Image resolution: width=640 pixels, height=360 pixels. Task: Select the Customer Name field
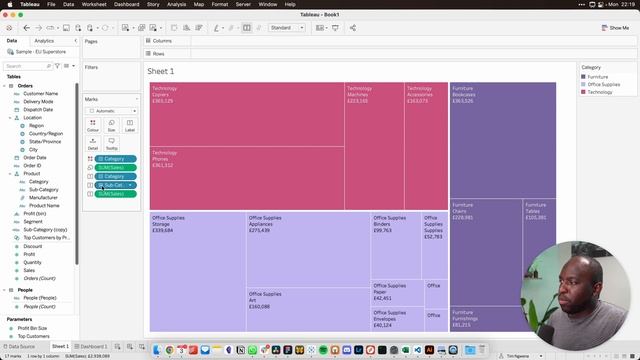[40, 93]
